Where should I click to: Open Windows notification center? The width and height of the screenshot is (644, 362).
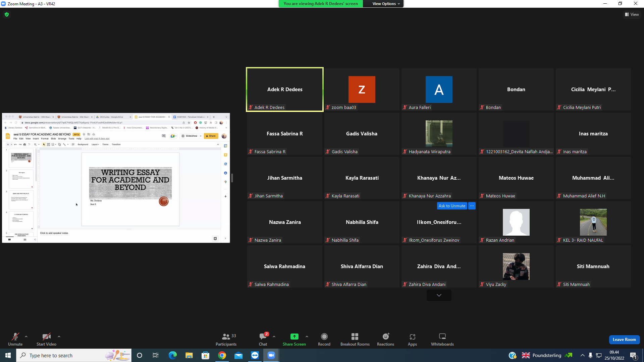(x=633, y=355)
